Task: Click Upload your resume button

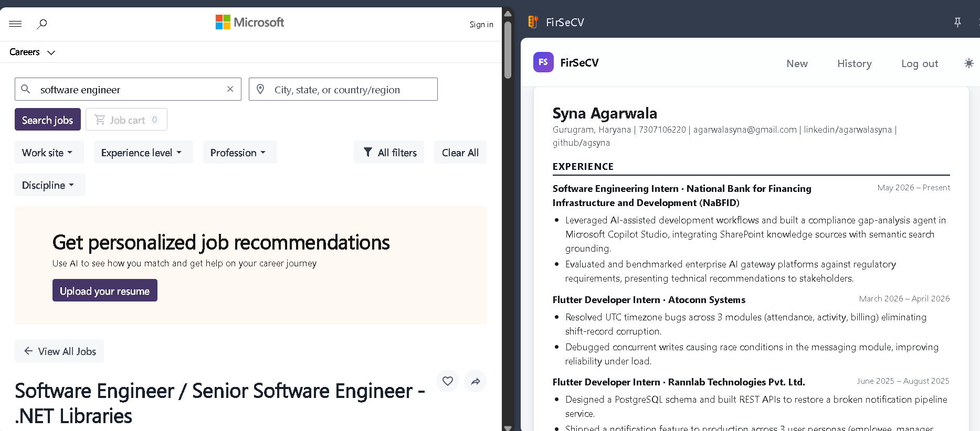Action: pyautogui.click(x=105, y=290)
